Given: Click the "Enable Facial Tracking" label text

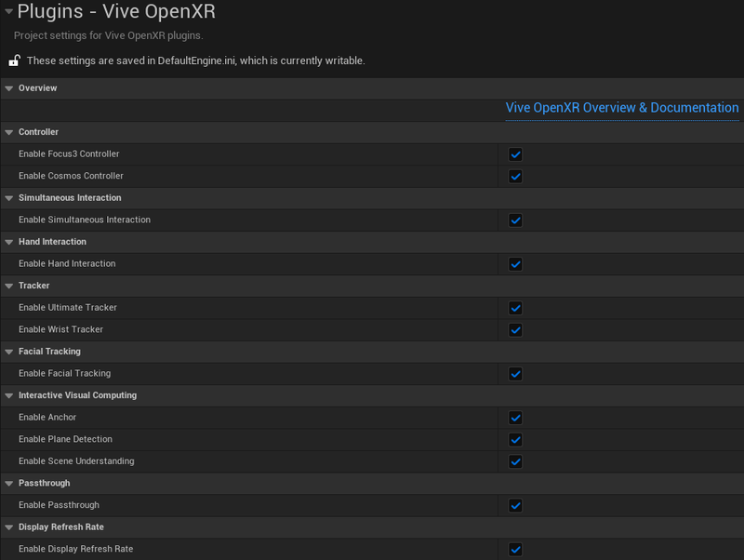Looking at the screenshot, I should point(64,374).
